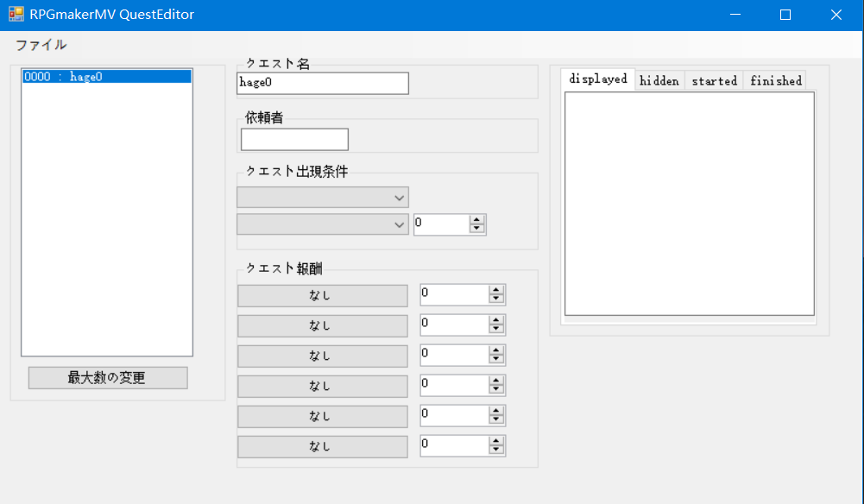This screenshot has width=864, height=504.
Task: Switch to the hidden tab
Action: coord(659,81)
